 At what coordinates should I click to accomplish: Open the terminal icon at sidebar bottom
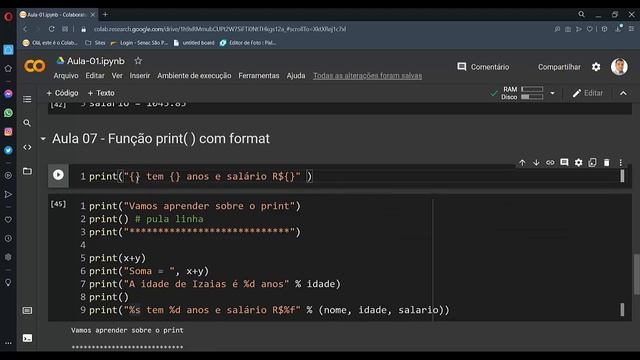coord(27,338)
